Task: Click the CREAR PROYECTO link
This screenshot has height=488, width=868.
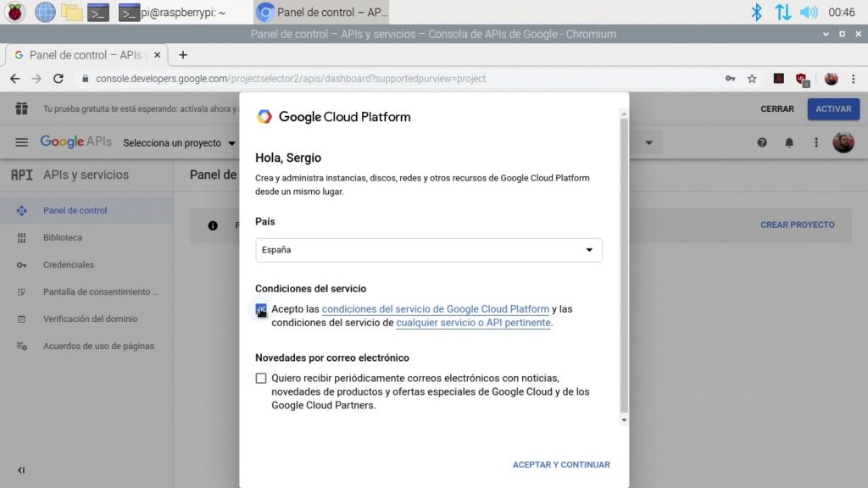Action: click(x=797, y=225)
